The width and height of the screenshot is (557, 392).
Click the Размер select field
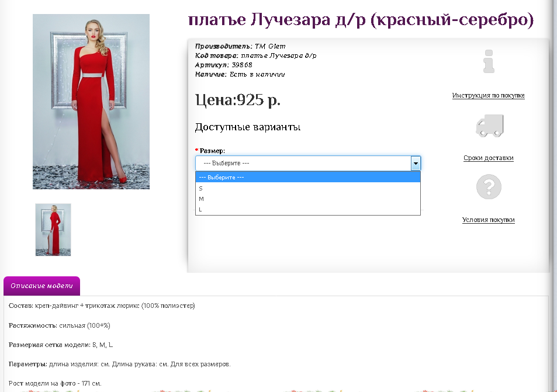(308, 164)
